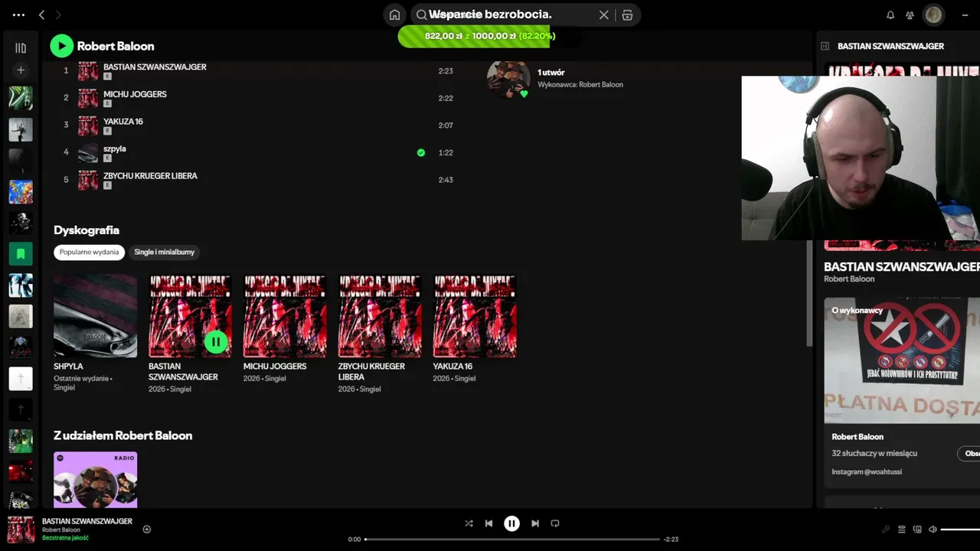Pause playback in the bottom bar

click(511, 523)
